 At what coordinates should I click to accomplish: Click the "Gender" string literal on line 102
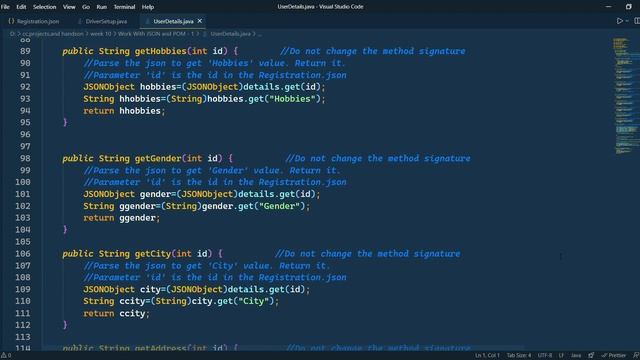279,206
